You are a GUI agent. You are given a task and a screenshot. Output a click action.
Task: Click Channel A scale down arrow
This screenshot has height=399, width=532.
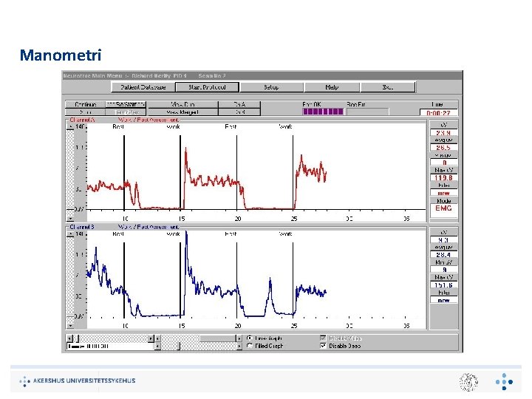point(70,219)
